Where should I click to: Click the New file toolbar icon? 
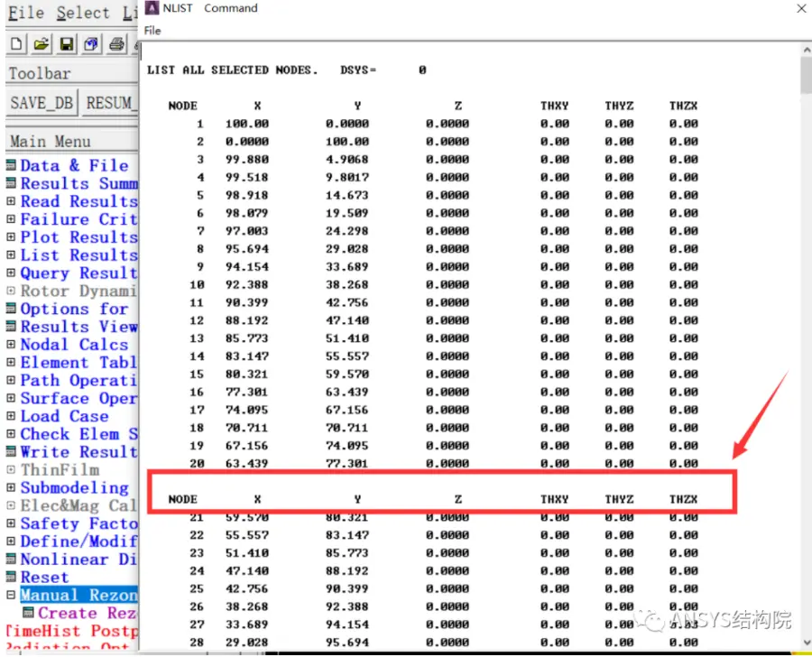pos(16,43)
